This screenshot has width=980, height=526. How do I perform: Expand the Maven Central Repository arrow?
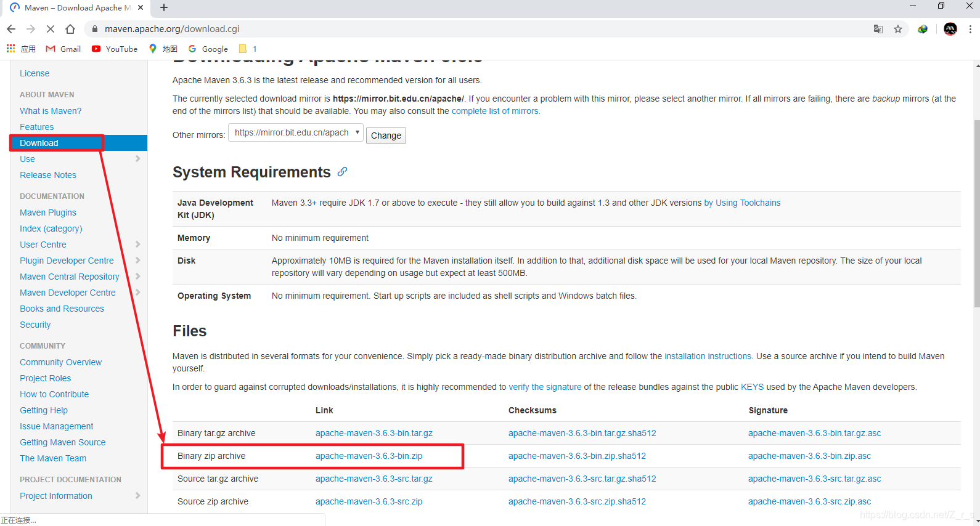(137, 277)
